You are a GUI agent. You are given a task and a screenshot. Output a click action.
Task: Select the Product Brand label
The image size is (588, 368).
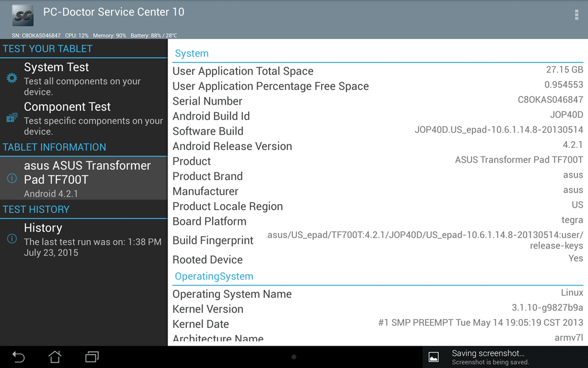[208, 177]
